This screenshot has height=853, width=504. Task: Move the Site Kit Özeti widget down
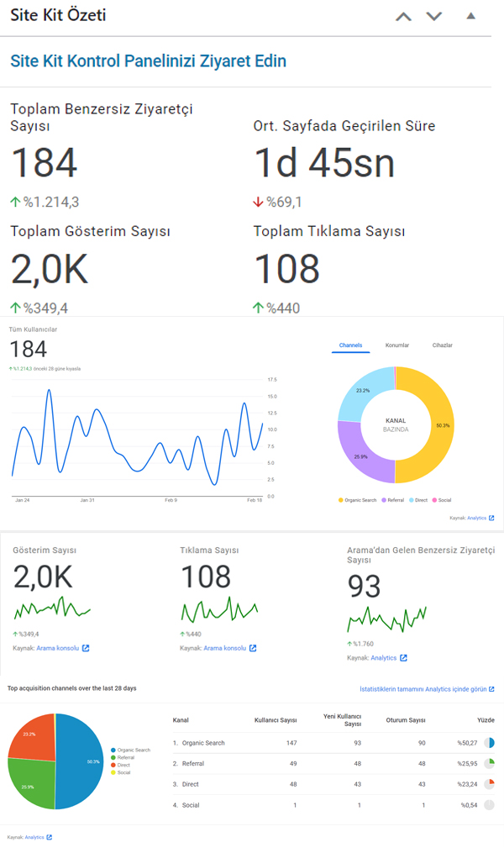434,16
